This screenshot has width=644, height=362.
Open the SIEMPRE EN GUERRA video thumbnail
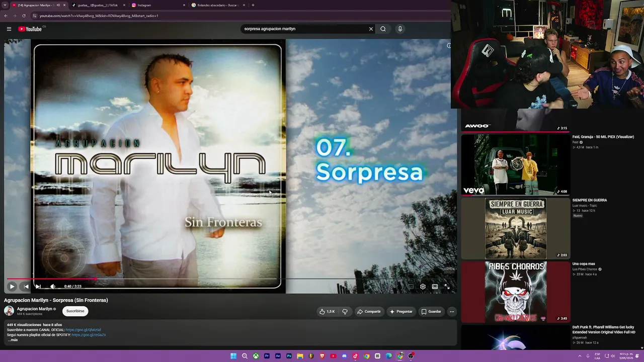click(516, 229)
